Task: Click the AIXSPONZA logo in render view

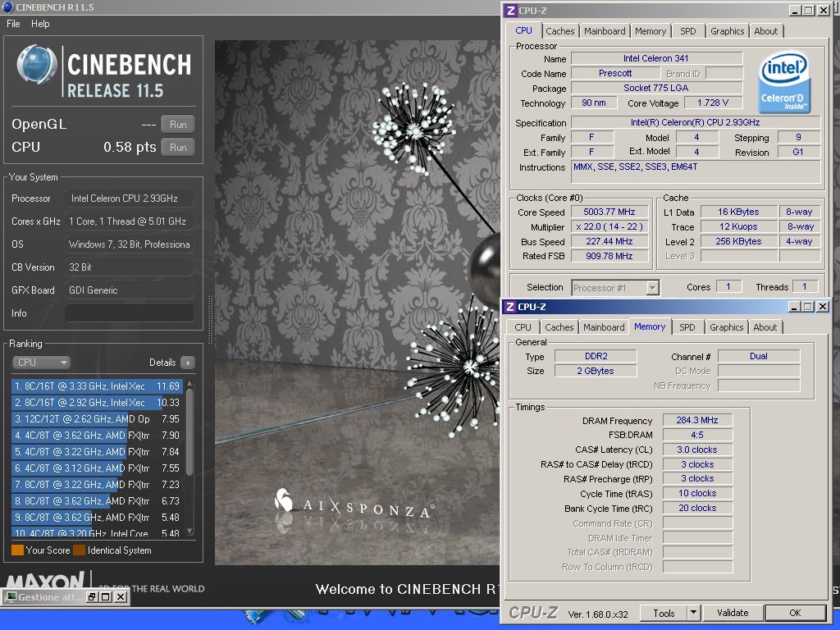Action: pyautogui.click(x=354, y=504)
